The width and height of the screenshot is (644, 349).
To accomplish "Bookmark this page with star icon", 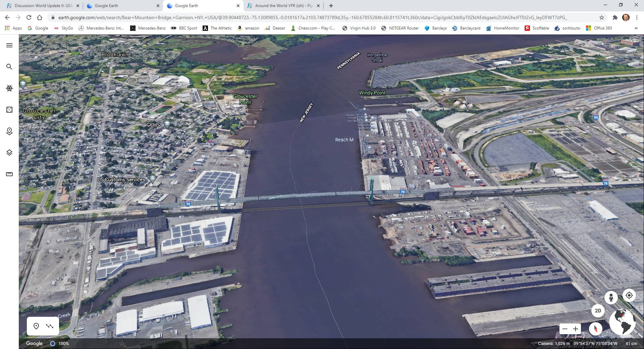I will pos(602,17).
